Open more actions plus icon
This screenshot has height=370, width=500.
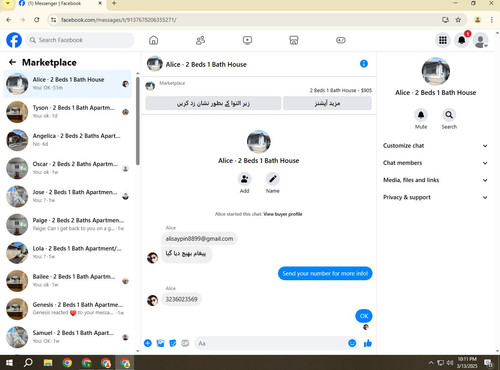pos(148,343)
